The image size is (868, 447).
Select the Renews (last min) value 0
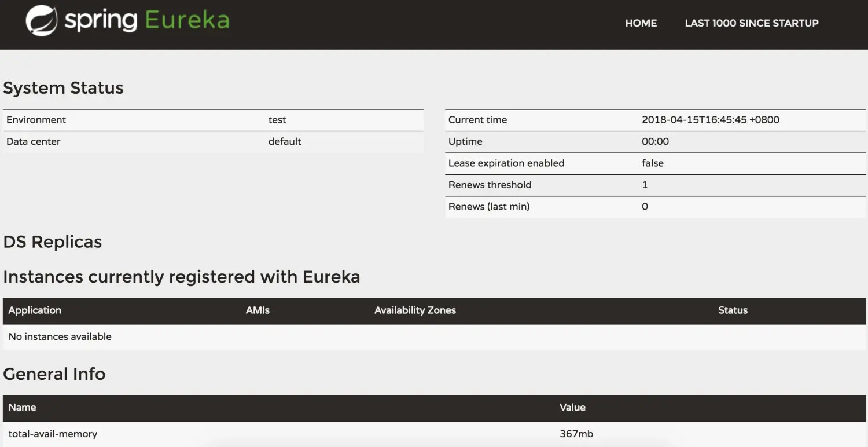645,207
